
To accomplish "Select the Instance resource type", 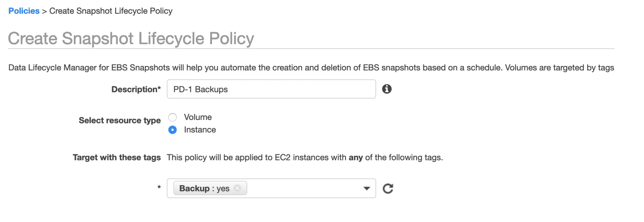I will [x=172, y=130].
